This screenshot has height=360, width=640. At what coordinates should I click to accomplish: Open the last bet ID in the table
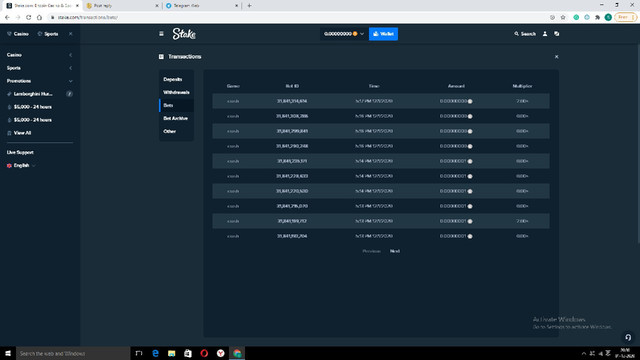[292, 236]
